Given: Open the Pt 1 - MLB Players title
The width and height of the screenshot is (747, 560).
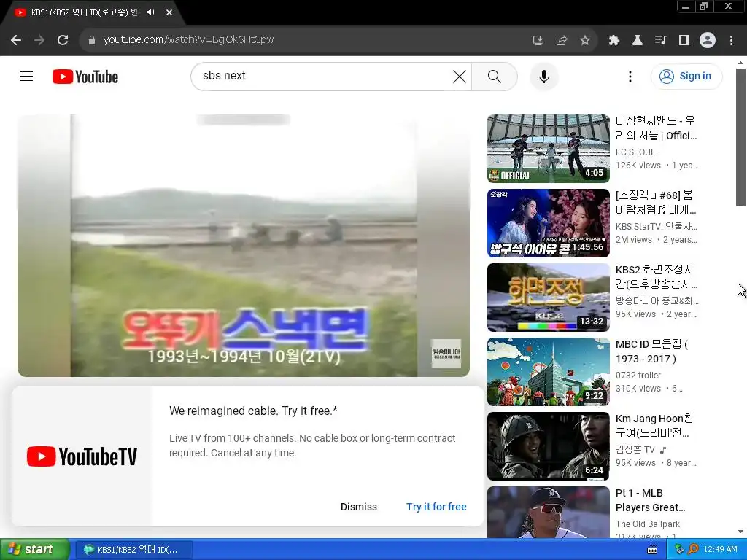Looking at the screenshot, I should (x=650, y=500).
